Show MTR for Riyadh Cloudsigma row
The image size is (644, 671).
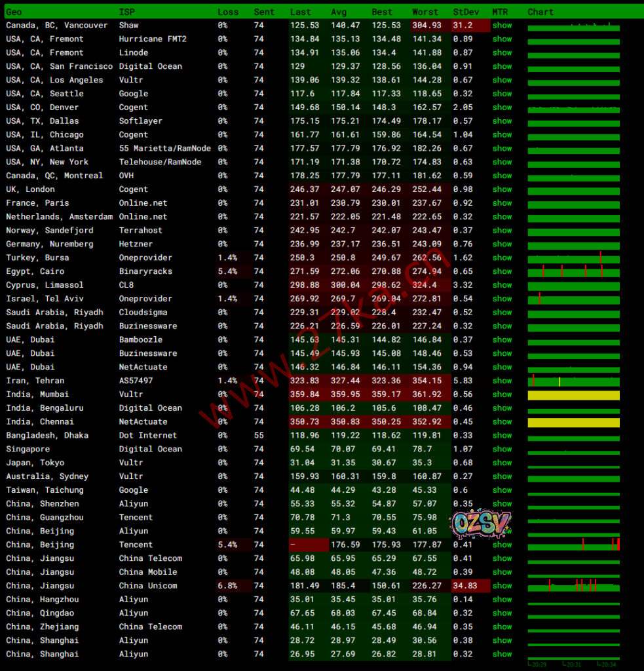pyautogui.click(x=502, y=313)
